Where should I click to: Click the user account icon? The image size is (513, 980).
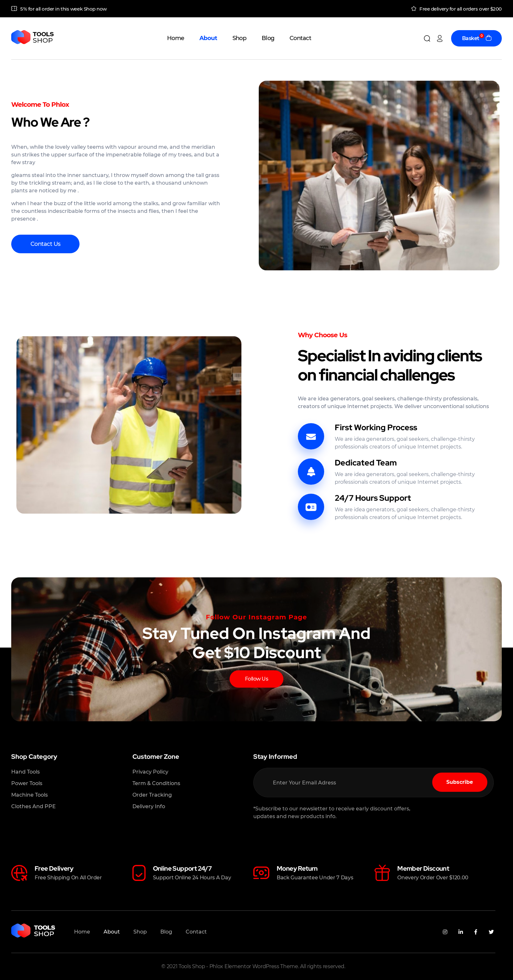pos(440,38)
